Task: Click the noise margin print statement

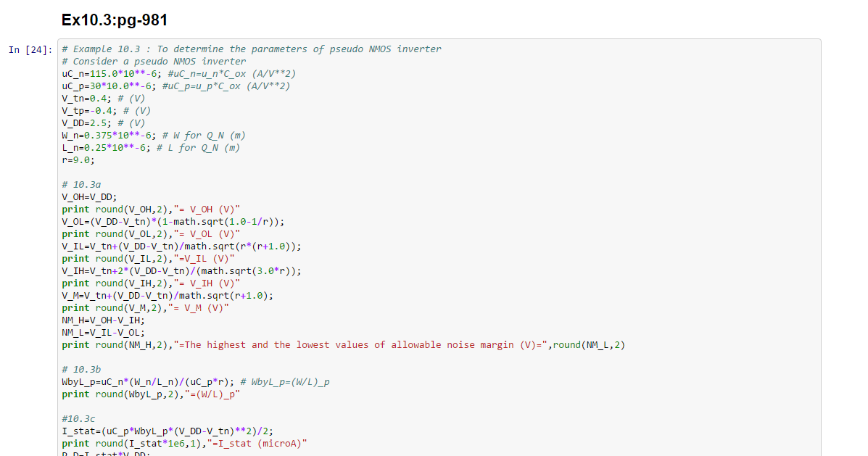Action: click(x=343, y=345)
